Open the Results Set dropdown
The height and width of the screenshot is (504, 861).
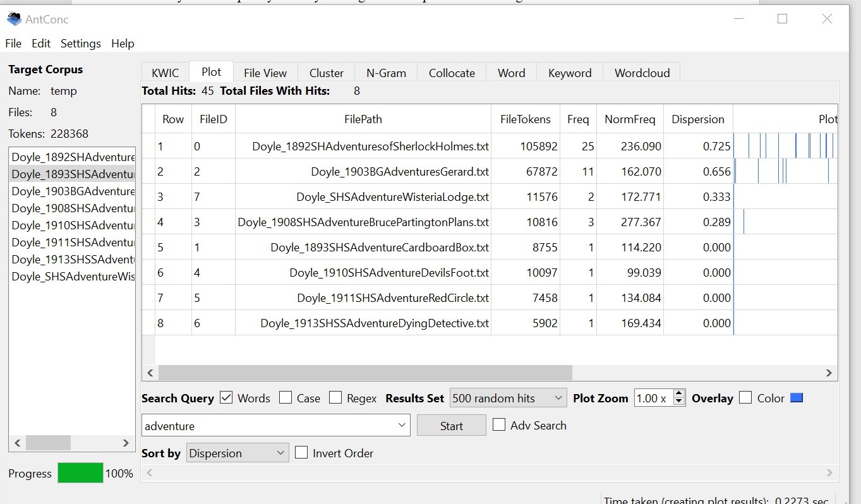pos(508,398)
